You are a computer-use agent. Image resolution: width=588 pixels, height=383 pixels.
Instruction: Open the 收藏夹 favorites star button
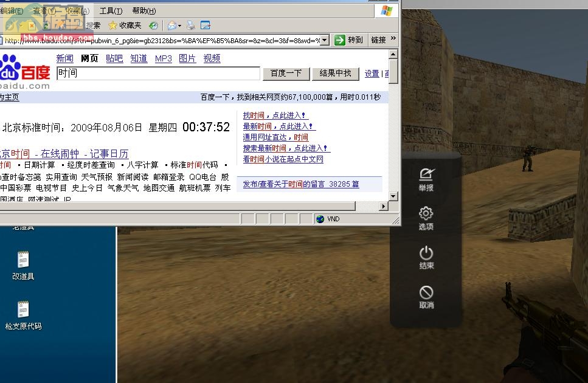coord(125,26)
